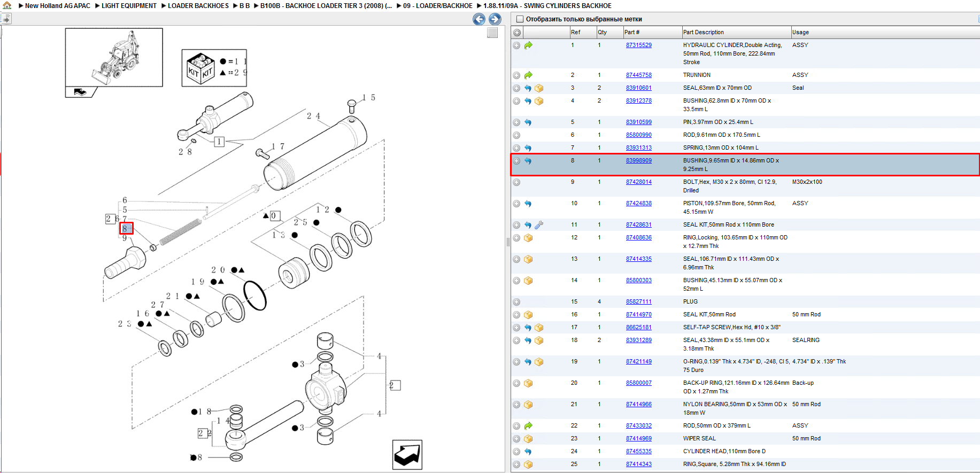Open the B B breadcrumb
Screen dimensions: 980x473
244,6
